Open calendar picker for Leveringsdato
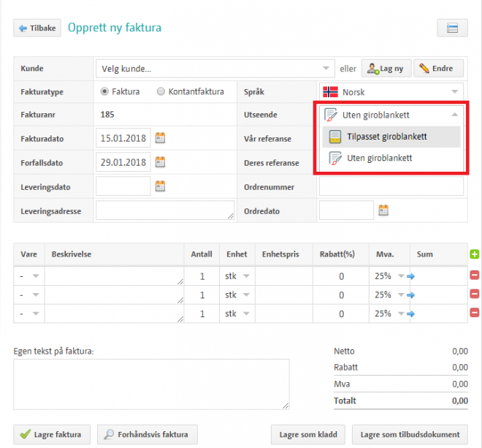 coord(161,186)
